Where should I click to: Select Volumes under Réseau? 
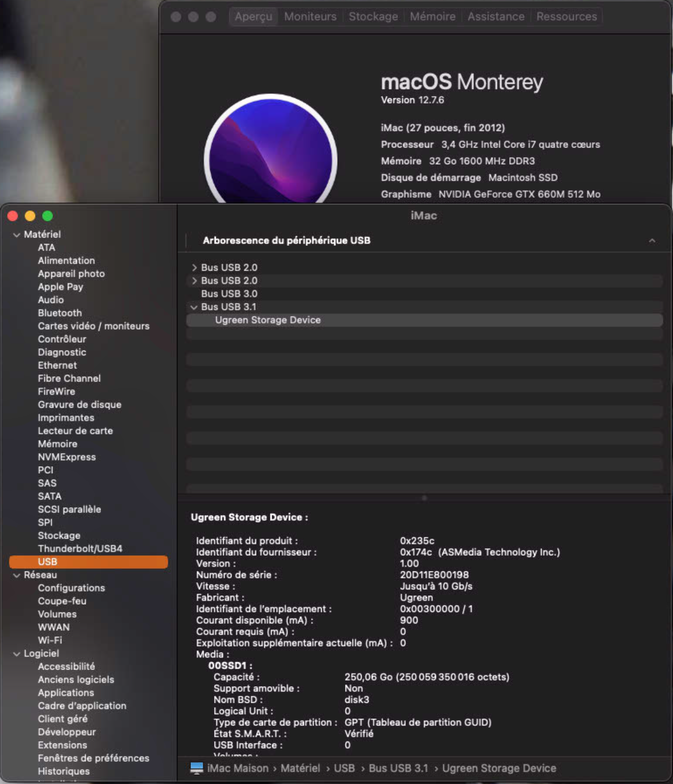click(57, 614)
